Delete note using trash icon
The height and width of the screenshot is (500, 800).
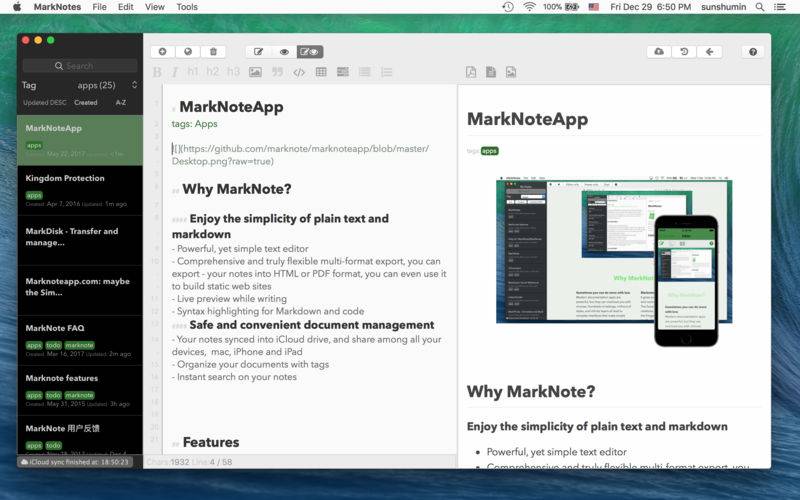pos(213,52)
